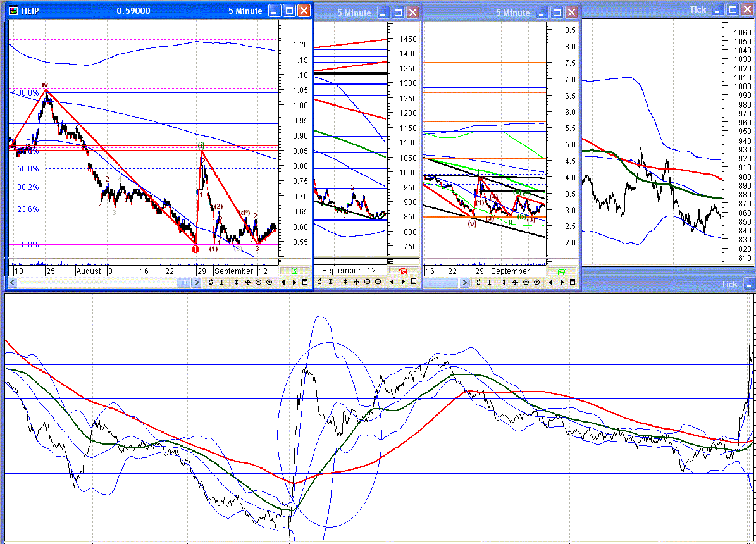Click the August date label on ПЕІР chart
The image size is (756, 544).
(89, 271)
